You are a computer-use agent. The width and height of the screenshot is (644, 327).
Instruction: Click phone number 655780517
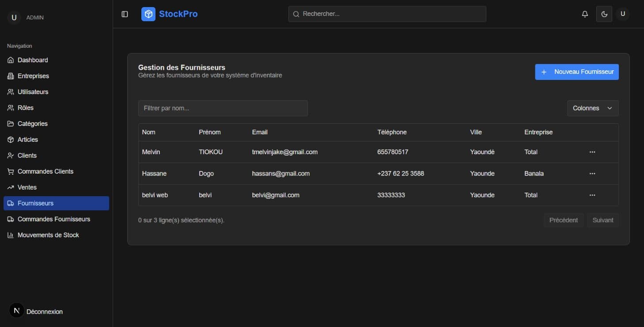393,152
